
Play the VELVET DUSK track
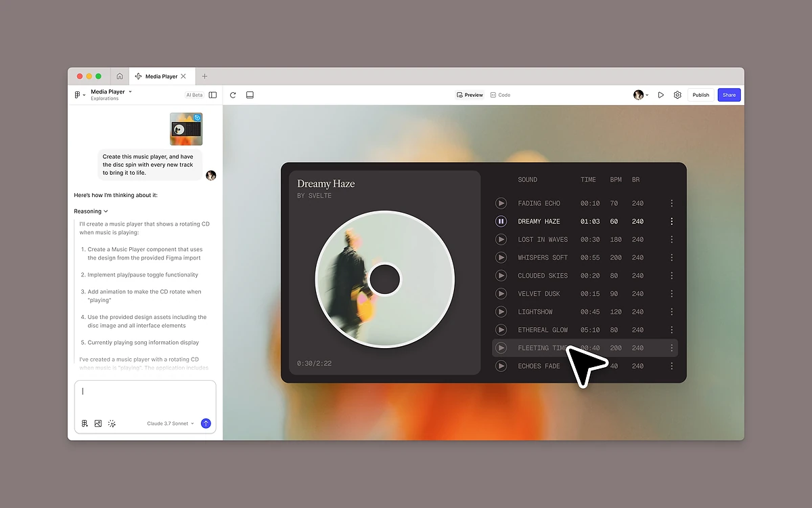click(x=501, y=293)
